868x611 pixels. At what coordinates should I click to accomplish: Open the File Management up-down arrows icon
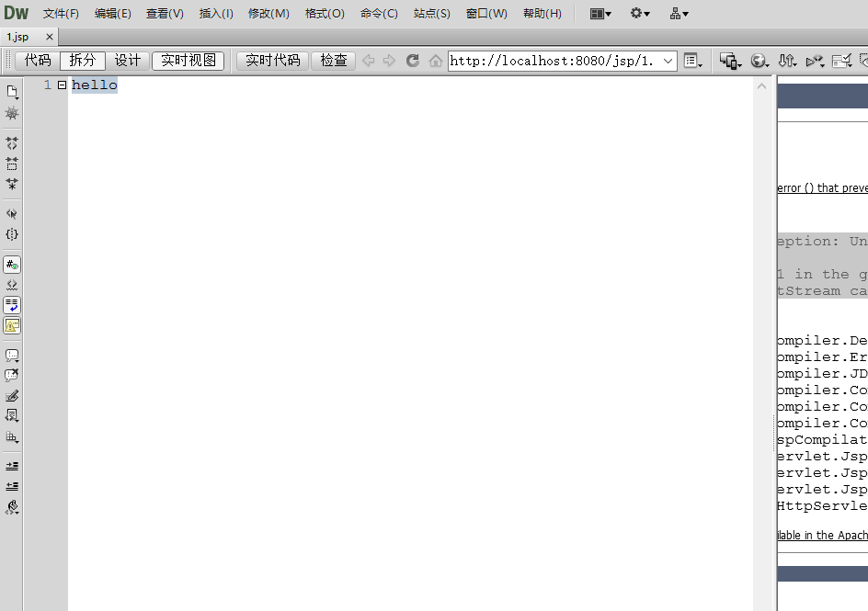[x=787, y=61]
